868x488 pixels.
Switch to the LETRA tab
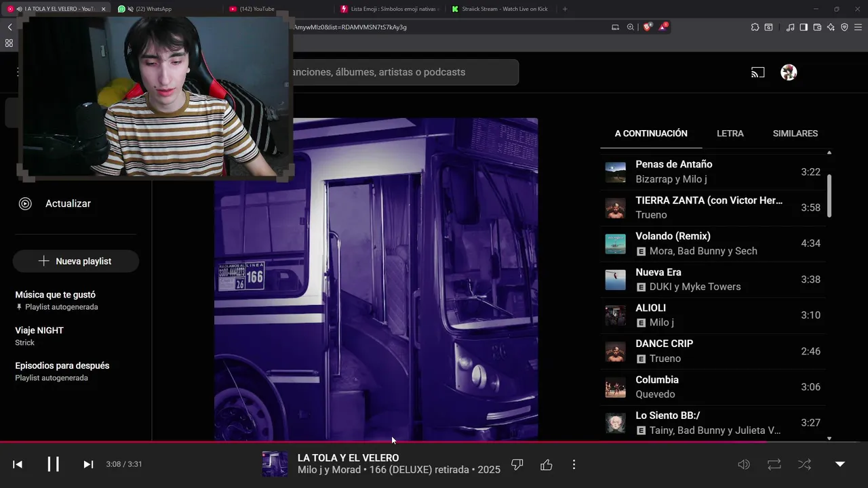[730, 134]
